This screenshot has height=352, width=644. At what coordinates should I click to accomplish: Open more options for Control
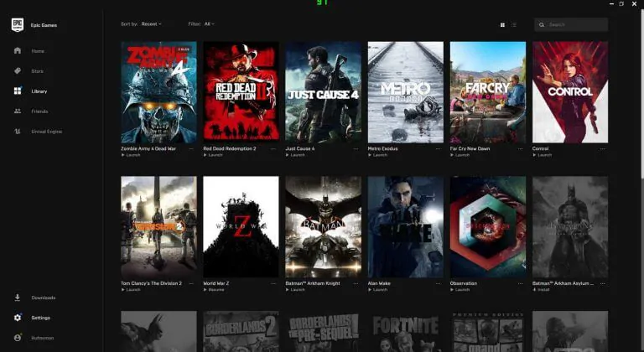coord(603,148)
